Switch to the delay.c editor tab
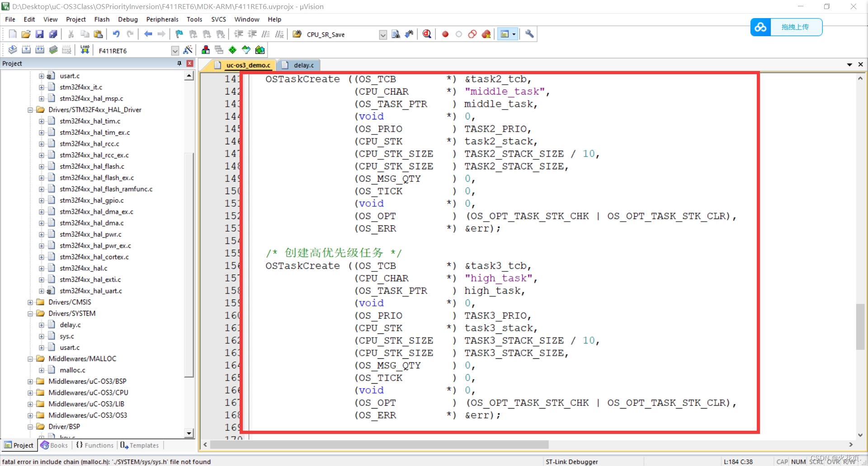Viewport: 868px width, 466px height. click(x=299, y=65)
